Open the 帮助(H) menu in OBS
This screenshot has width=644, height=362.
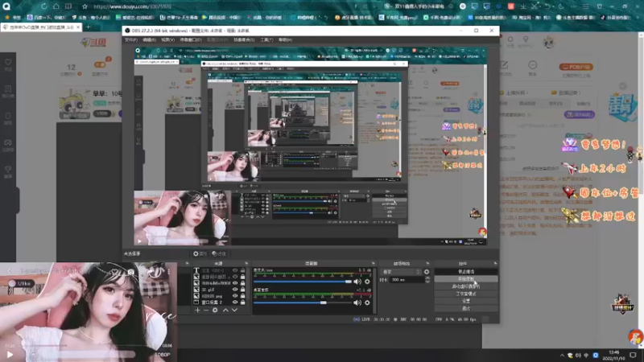285,39
